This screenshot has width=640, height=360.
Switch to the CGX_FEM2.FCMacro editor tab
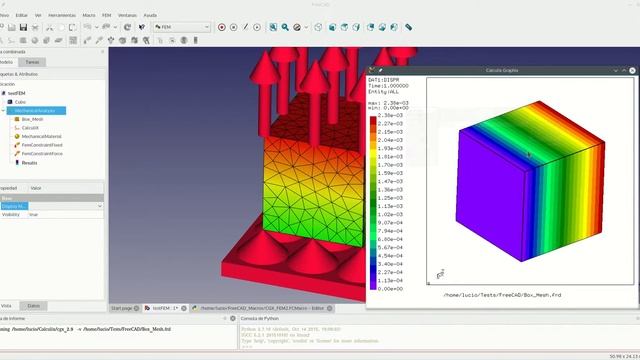[262, 308]
